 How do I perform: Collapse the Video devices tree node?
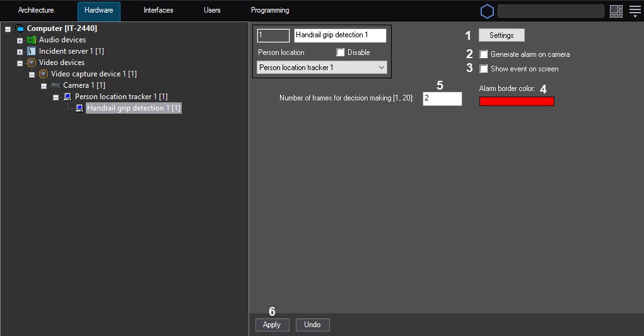pyautogui.click(x=20, y=63)
